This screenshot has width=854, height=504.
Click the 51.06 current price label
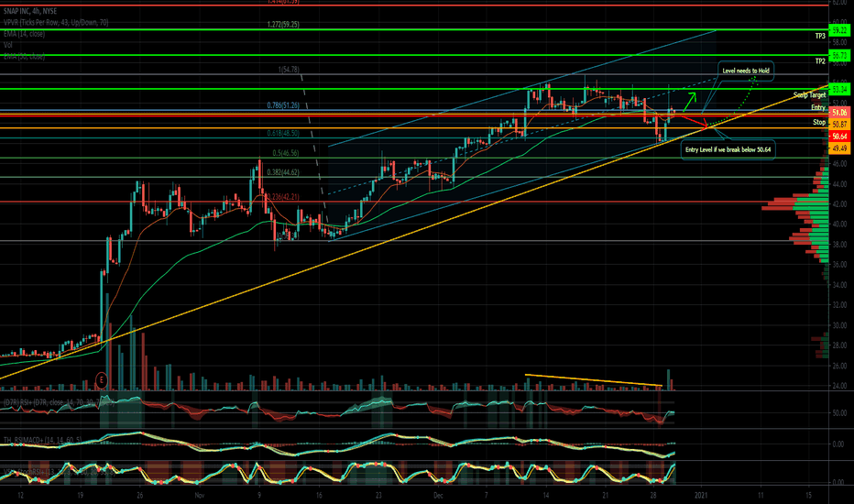(839, 112)
